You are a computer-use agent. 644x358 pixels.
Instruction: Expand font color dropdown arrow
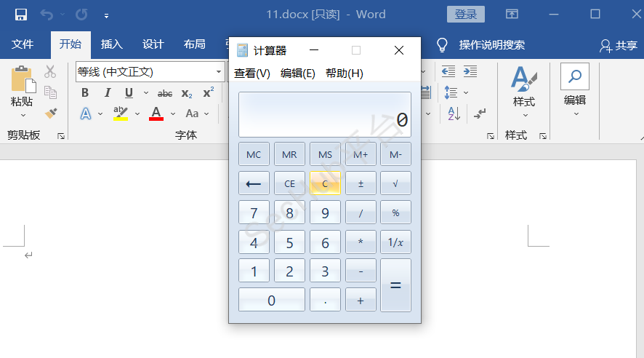click(173, 114)
